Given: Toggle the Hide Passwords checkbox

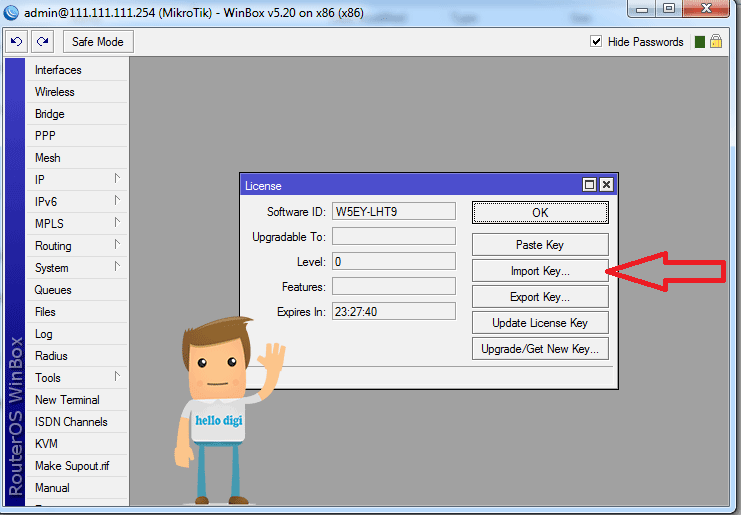Looking at the screenshot, I should click(596, 42).
